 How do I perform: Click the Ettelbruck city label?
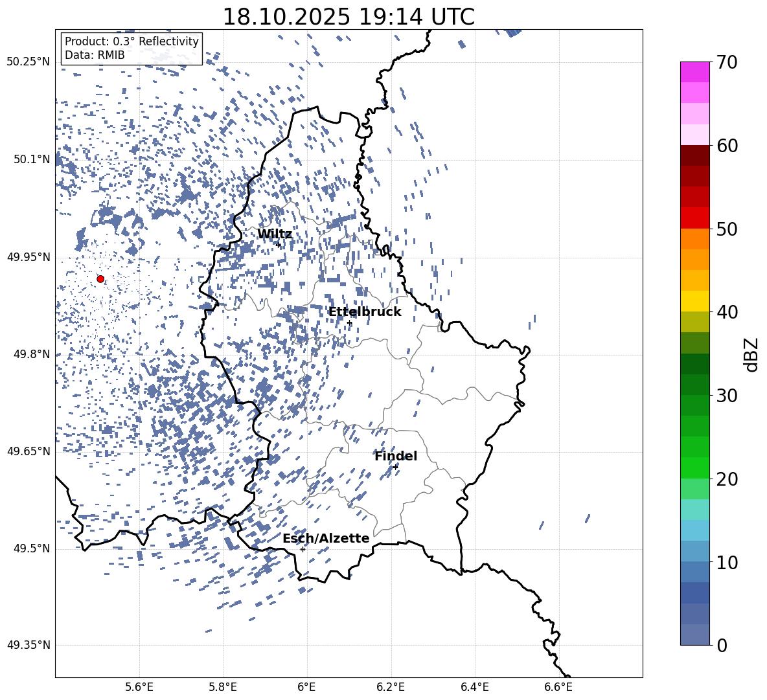point(365,312)
